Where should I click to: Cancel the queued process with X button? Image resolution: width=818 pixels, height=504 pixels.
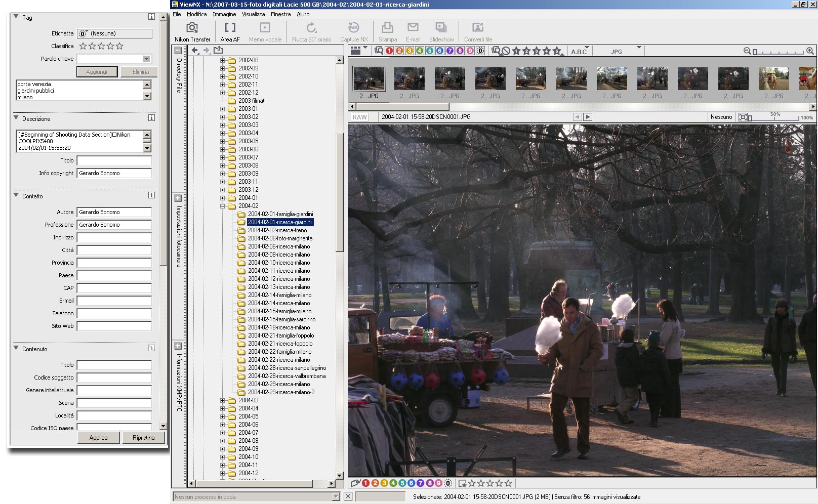(348, 496)
